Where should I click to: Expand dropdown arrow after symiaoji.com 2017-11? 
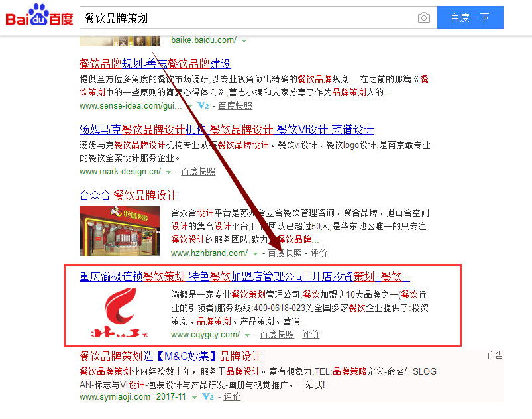tap(194, 397)
